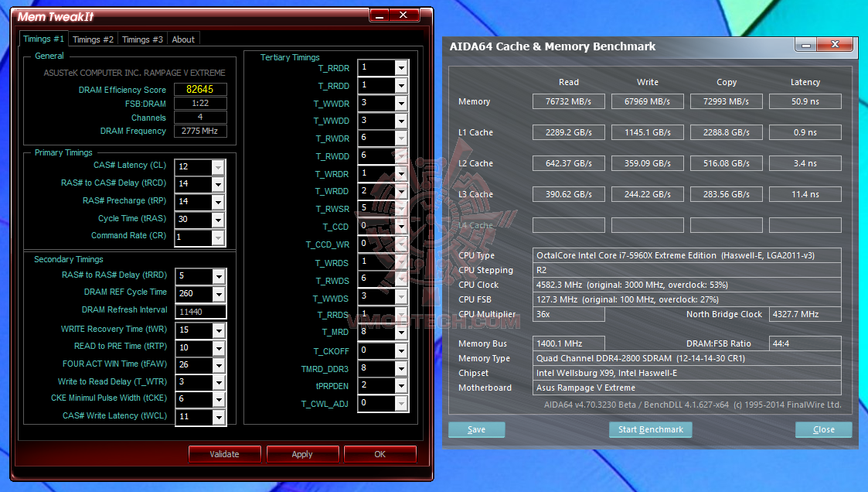Viewport: 868px width, 492px height.
Task: Open the Write to Read Delay (T_WTR) dropdown
Action: [220, 382]
